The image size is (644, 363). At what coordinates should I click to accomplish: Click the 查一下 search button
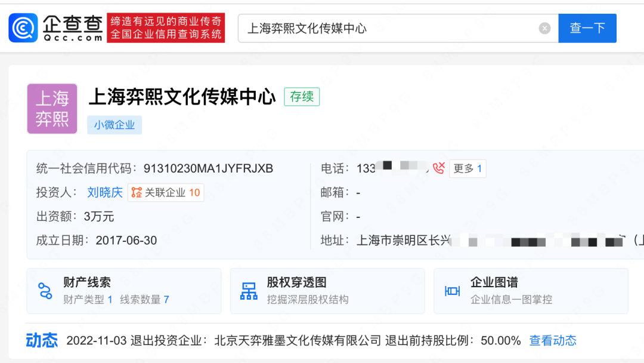587,27
